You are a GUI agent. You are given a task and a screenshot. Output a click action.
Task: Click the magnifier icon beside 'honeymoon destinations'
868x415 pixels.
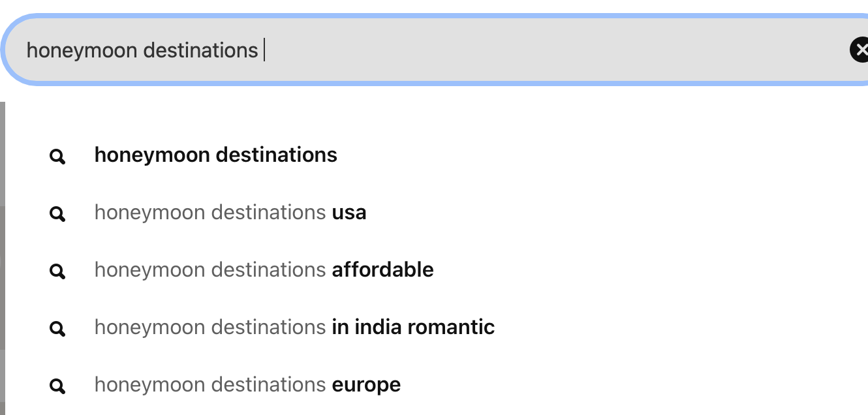pyautogui.click(x=57, y=156)
